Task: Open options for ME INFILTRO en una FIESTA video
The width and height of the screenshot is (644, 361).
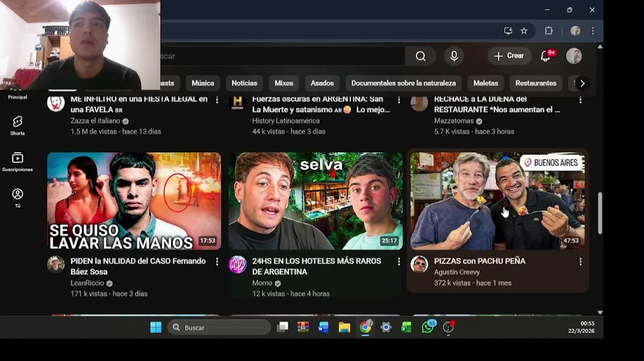Action: pyautogui.click(x=217, y=100)
